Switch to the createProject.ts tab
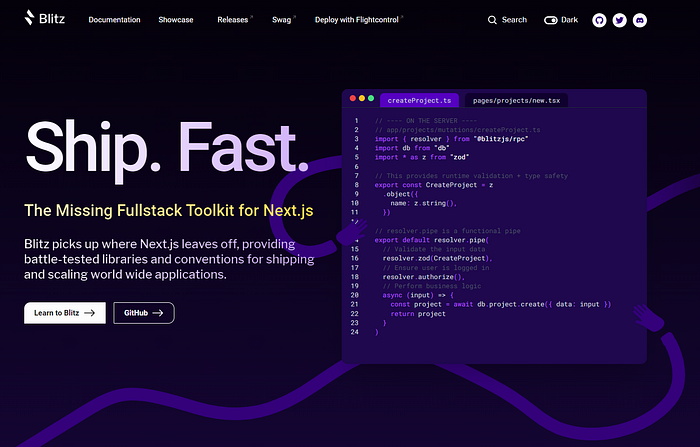 (419, 100)
